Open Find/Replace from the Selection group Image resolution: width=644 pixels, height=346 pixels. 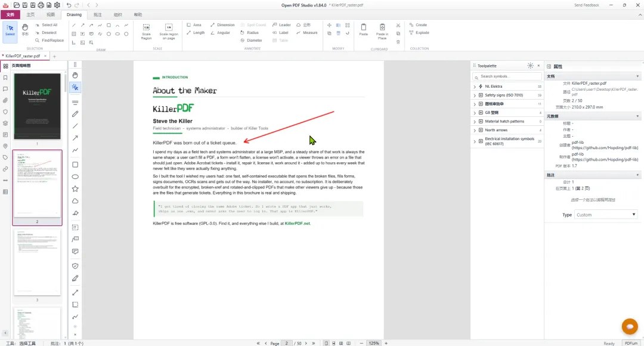click(x=49, y=41)
